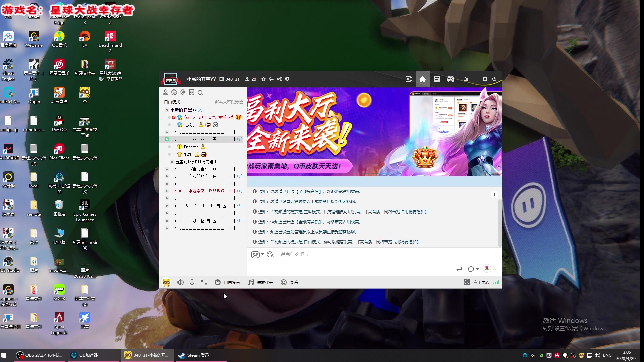Send a tulip gift via the flower icon
644x362 pixels.
point(486,269)
